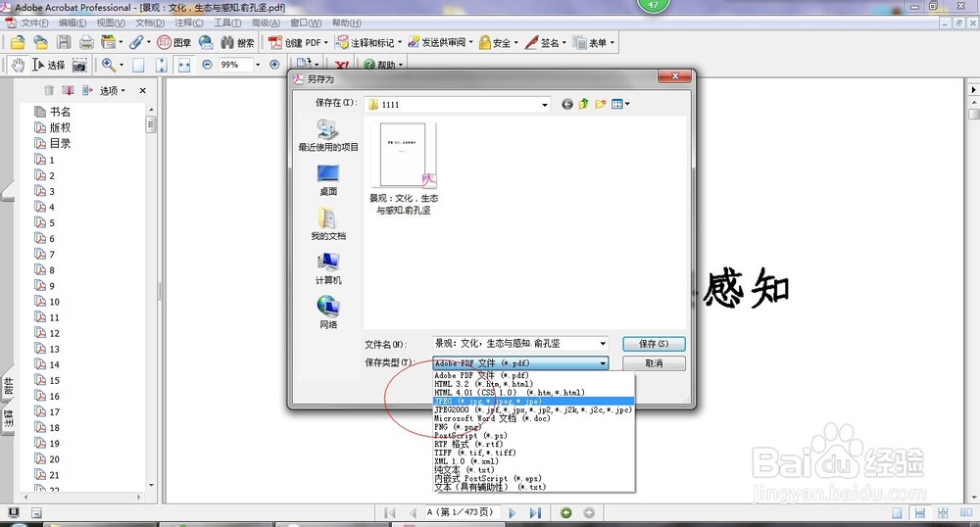980x527 pixels.
Task: Click the 保存(S) button
Action: point(654,344)
